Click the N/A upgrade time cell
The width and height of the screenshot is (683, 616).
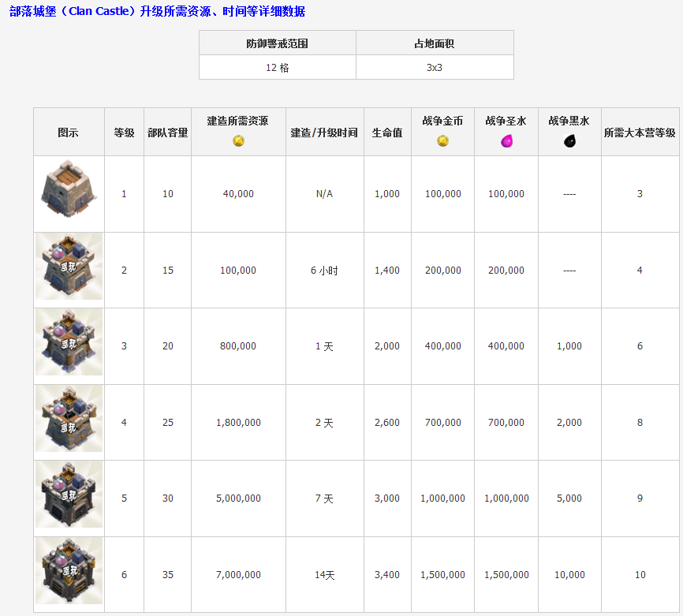(324, 194)
